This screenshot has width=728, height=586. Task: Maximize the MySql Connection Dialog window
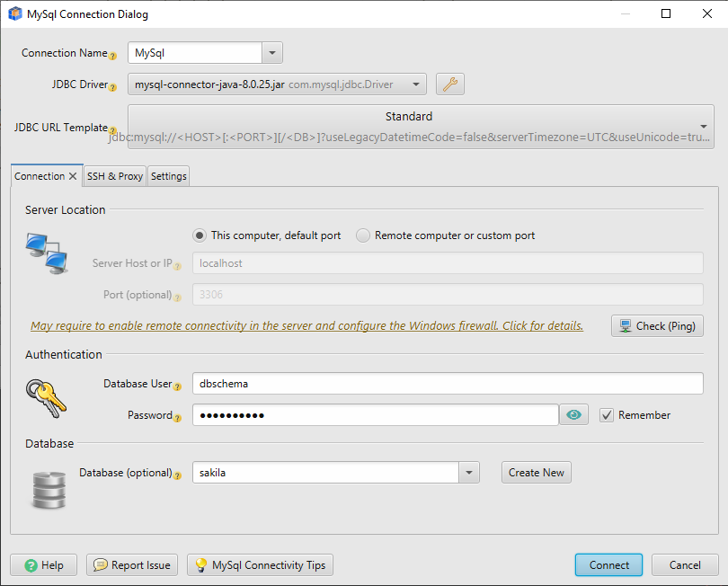click(x=666, y=13)
